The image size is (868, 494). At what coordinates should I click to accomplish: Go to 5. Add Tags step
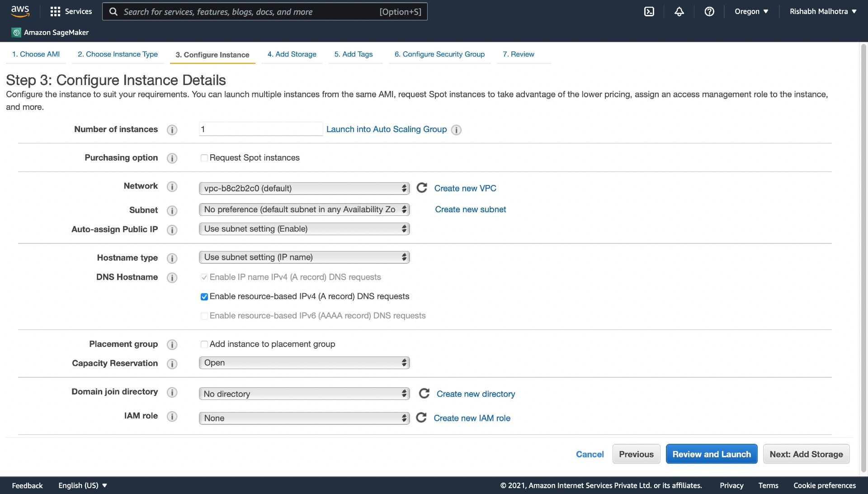pyautogui.click(x=354, y=54)
